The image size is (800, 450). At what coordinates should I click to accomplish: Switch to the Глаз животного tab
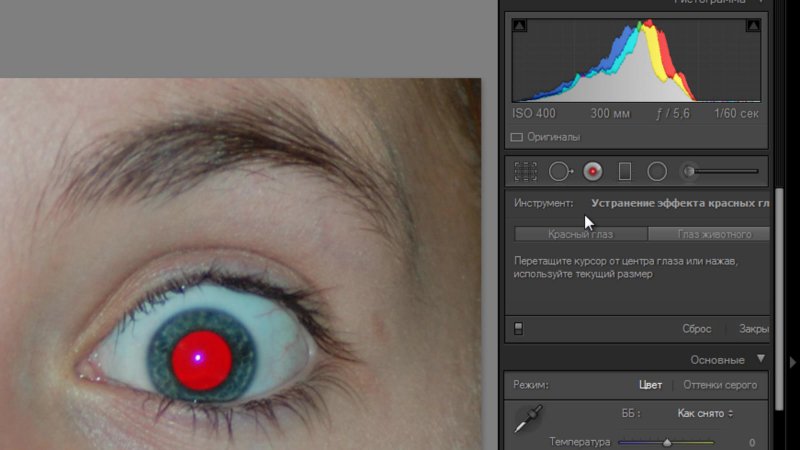point(708,234)
